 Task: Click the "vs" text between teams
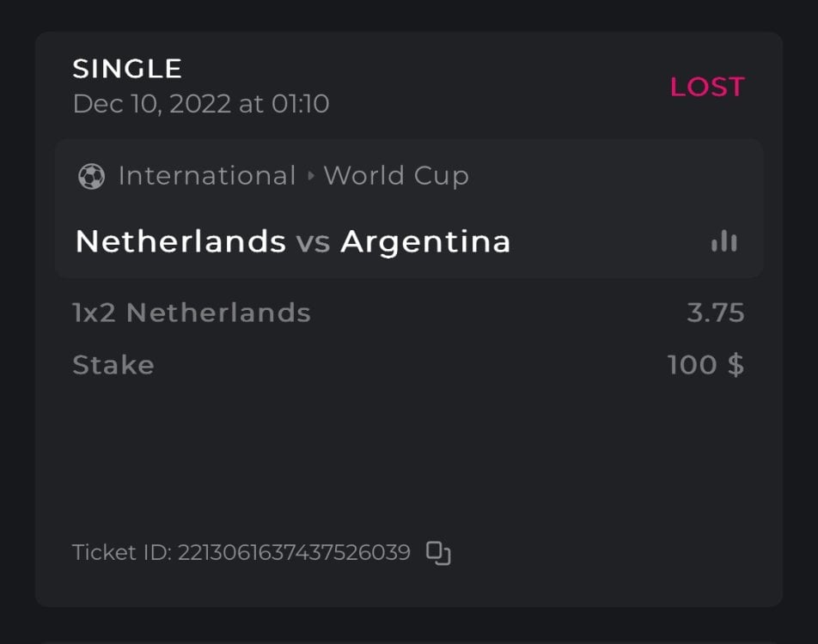click(313, 243)
